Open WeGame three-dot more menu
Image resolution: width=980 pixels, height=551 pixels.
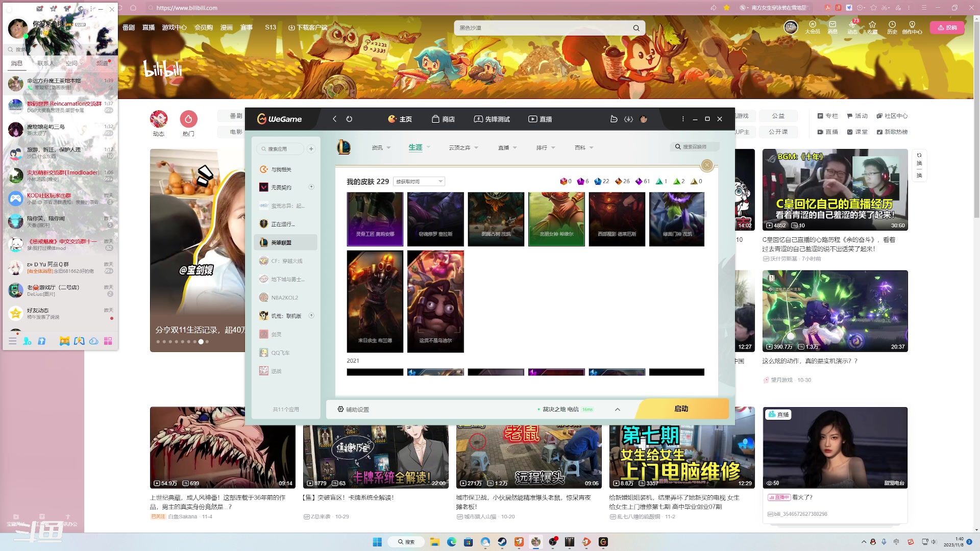click(683, 119)
